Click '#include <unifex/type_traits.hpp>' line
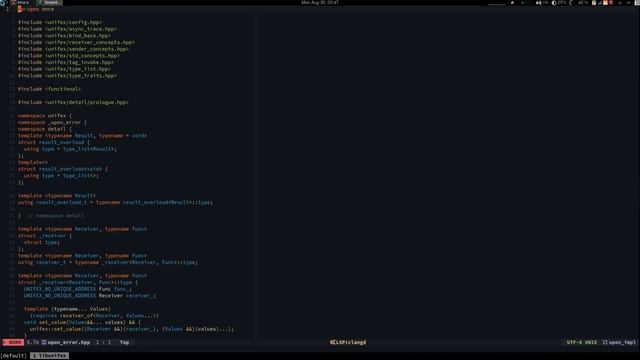This screenshot has width=640, height=360. [67, 76]
